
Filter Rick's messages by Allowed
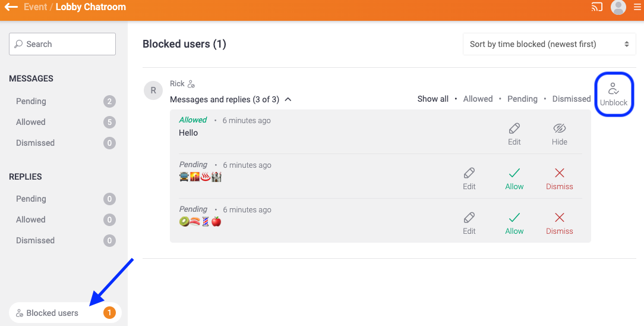point(478,99)
